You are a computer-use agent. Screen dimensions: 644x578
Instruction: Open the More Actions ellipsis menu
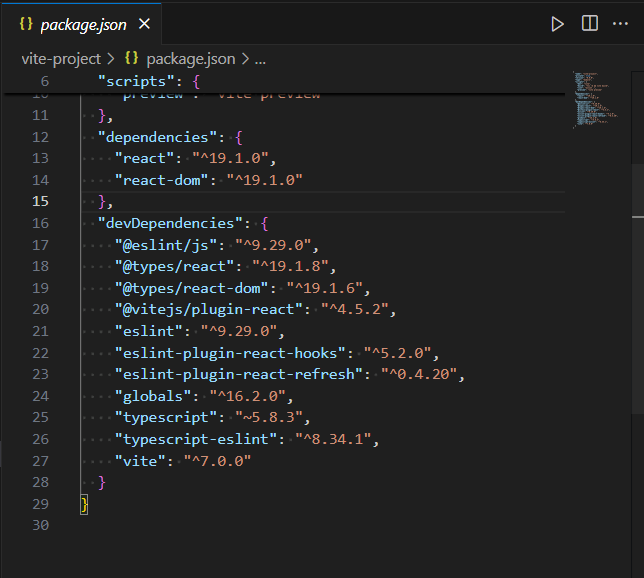(x=620, y=24)
